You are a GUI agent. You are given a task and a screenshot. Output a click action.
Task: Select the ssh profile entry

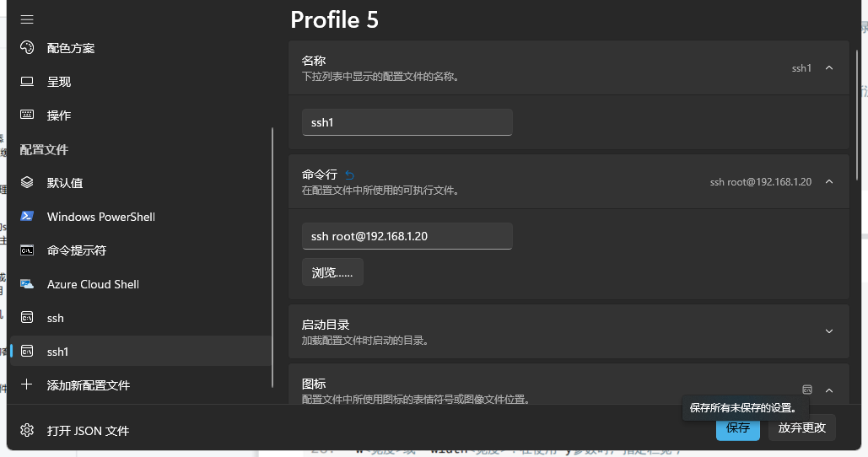141,318
